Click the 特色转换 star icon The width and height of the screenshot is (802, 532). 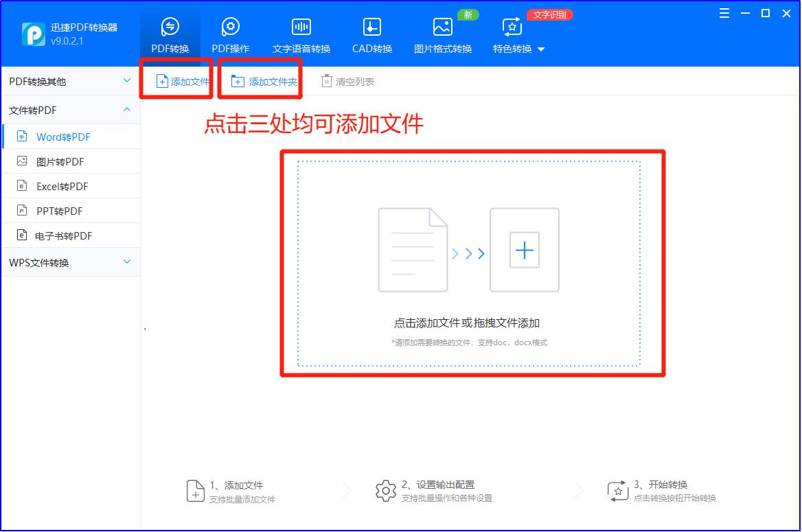tap(511, 27)
